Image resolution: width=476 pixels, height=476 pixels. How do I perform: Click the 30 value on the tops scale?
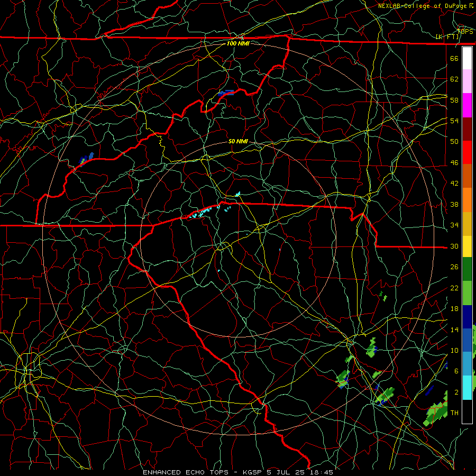[x=454, y=246]
